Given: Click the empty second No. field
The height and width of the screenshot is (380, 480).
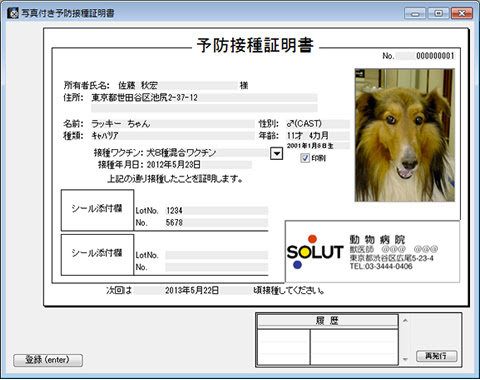Looking at the screenshot, I should coord(216,267).
